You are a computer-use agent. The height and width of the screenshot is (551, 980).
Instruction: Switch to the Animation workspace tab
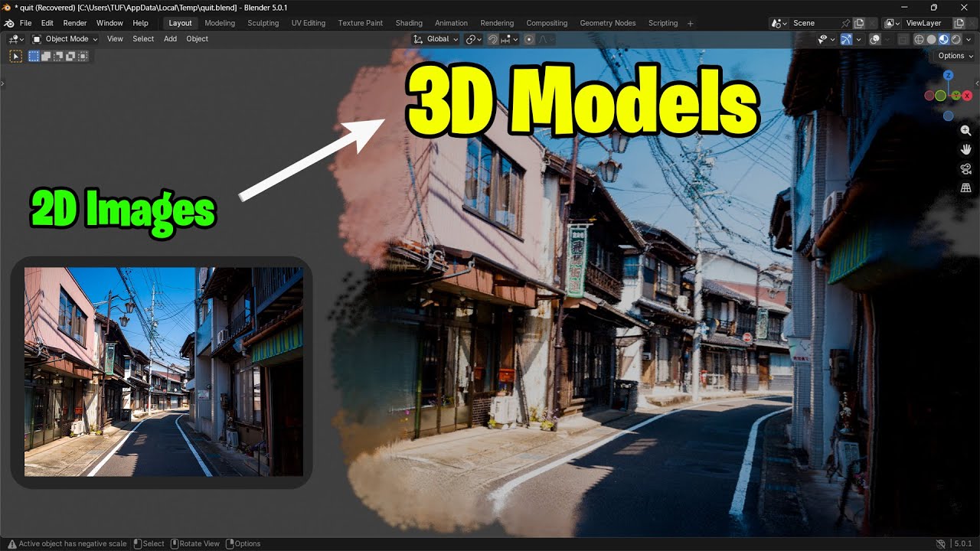[x=451, y=23]
